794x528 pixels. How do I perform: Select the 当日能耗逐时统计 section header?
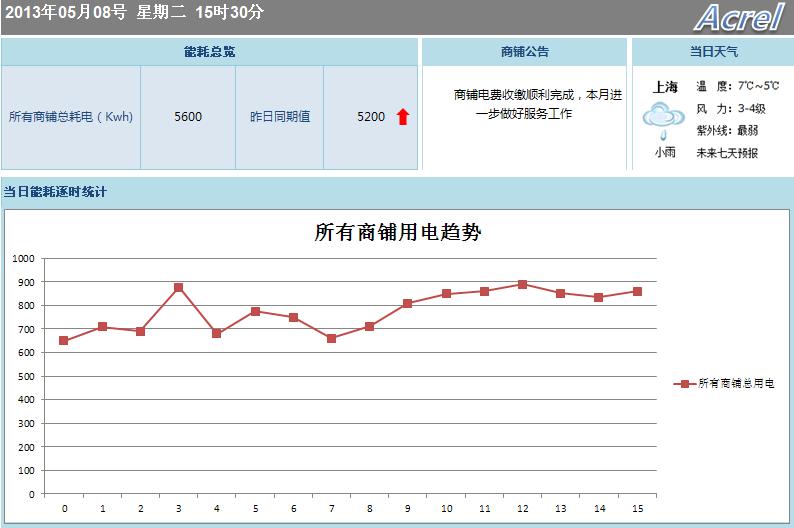(55, 192)
